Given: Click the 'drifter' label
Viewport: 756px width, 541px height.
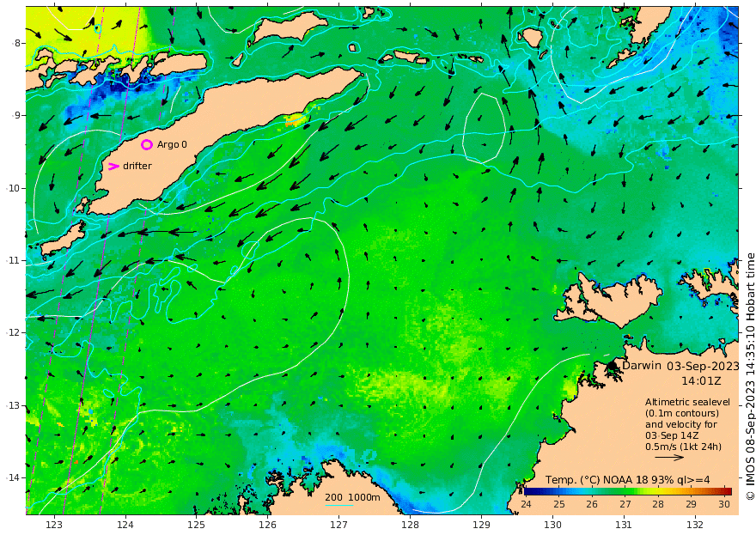Looking at the screenshot, I should 137,166.
